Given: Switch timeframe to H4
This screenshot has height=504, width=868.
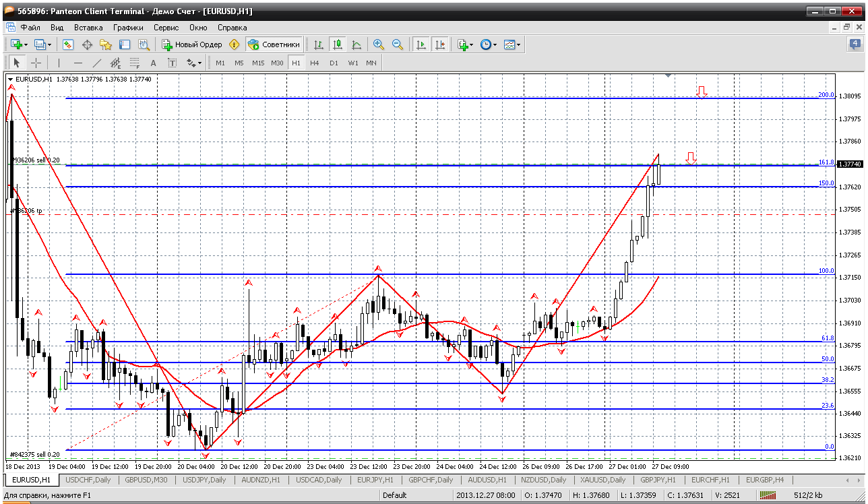Looking at the screenshot, I should pos(315,63).
